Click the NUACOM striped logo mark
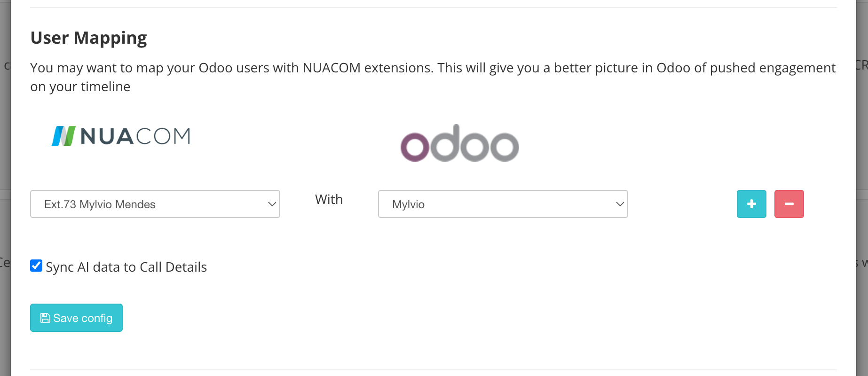 [63, 136]
